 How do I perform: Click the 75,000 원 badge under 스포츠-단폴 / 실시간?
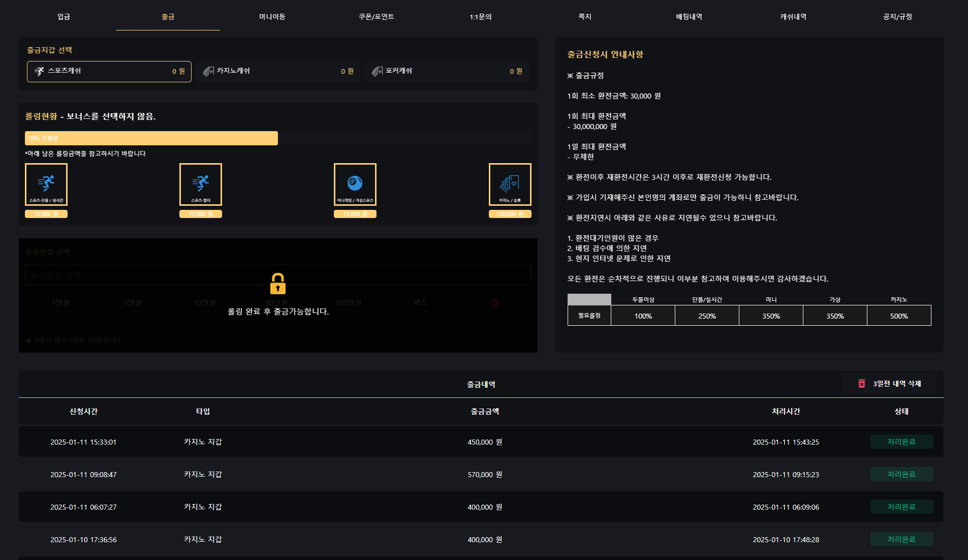coord(46,214)
